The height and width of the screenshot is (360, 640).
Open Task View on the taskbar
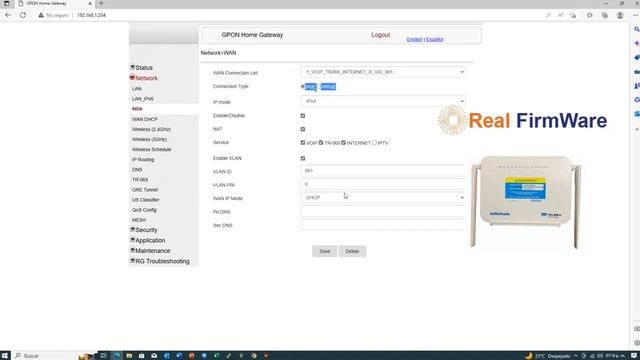(103, 356)
